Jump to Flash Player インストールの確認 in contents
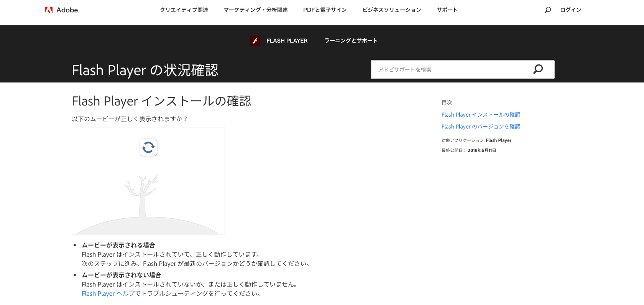Viewport: 644px width, 305px height. [481, 115]
